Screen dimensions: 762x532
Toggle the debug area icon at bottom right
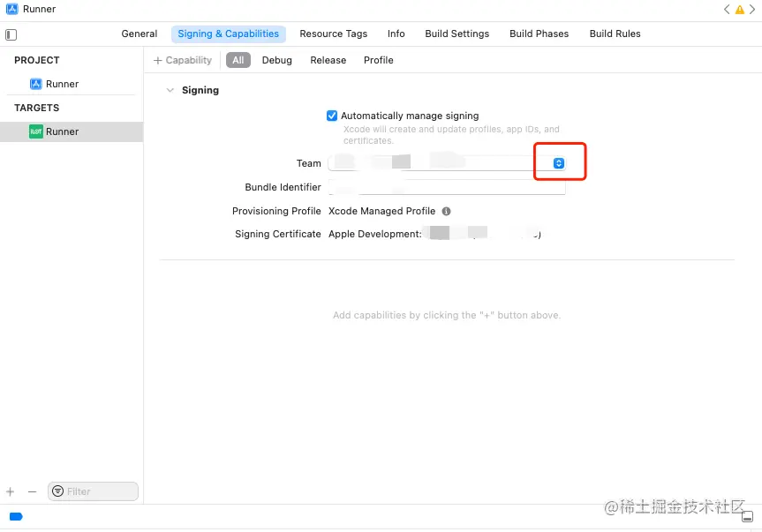click(747, 516)
